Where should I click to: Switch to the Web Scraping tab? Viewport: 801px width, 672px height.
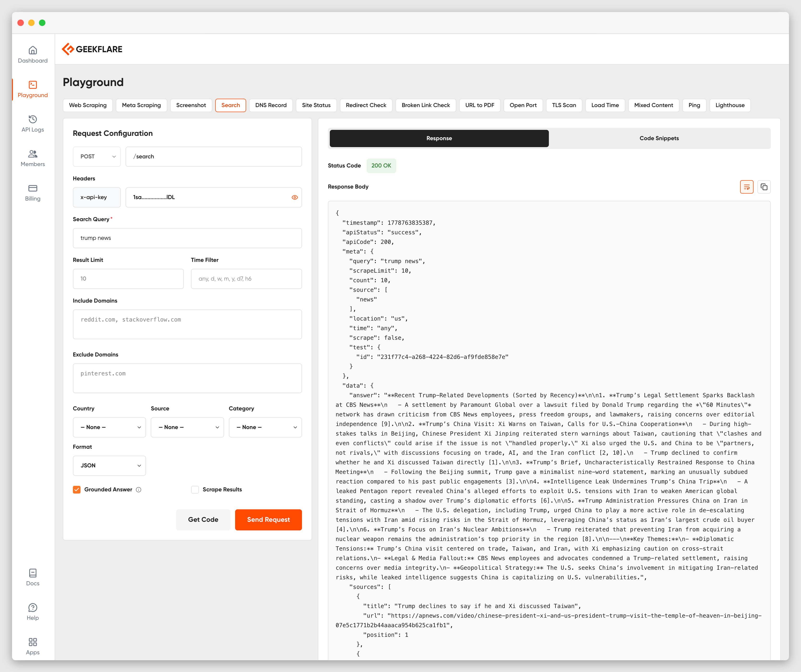pyautogui.click(x=88, y=105)
